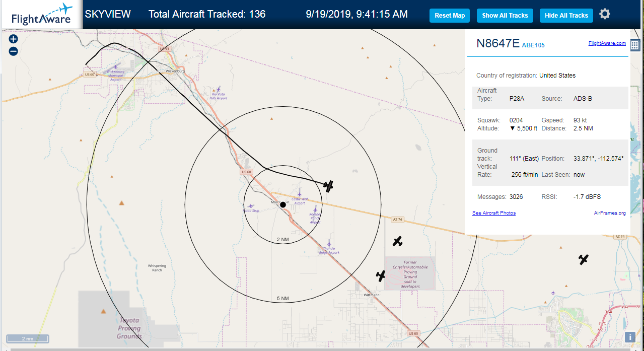
Task: Click the Whispering Ranch label
Action: [x=157, y=268]
